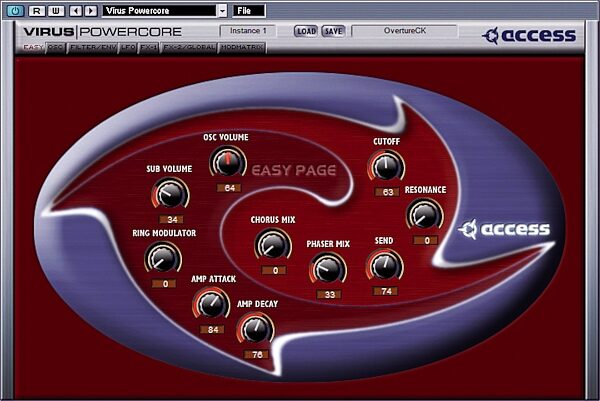Viewport: 600px width, 401px height.
Task: Click the CUTOFF value 63
Action: pyautogui.click(x=387, y=192)
